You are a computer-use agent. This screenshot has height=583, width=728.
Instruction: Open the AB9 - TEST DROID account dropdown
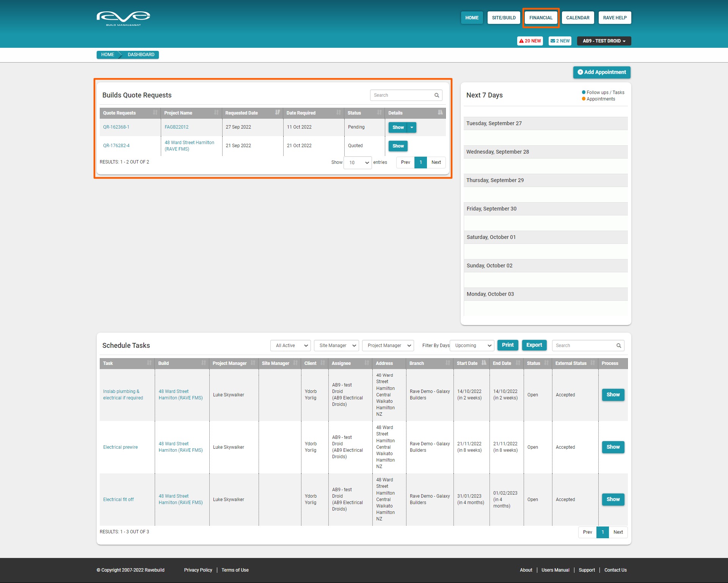point(604,41)
